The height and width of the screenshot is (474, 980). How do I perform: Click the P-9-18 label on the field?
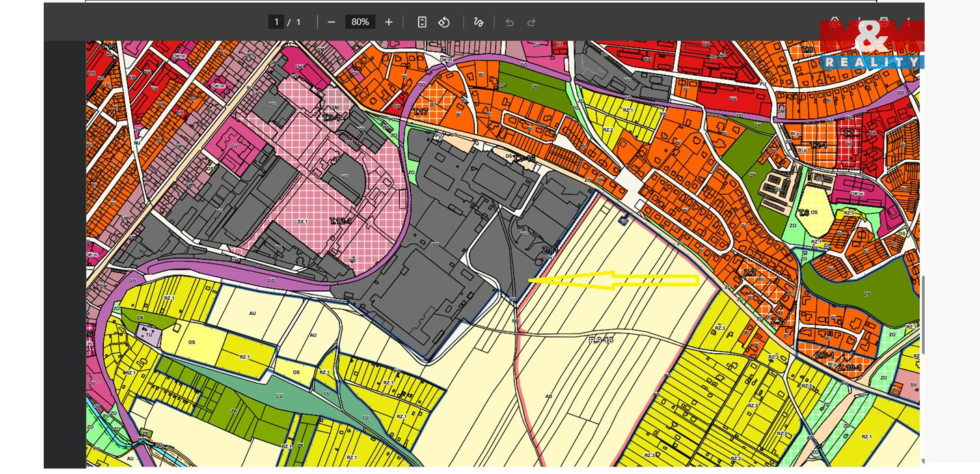(x=601, y=339)
